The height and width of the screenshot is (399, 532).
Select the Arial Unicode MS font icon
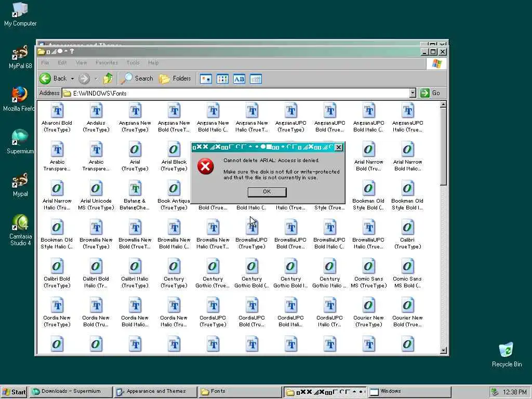pos(96,195)
